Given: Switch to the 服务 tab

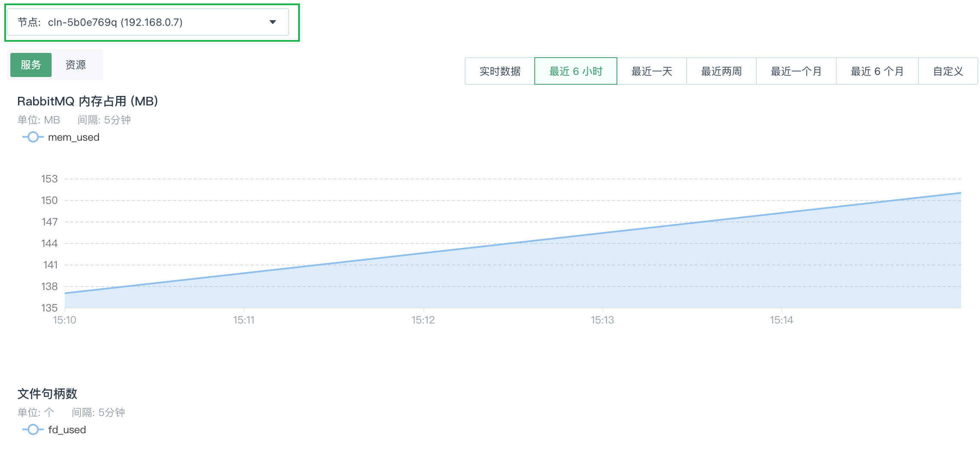Looking at the screenshot, I should pyautogui.click(x=31, y=65).
